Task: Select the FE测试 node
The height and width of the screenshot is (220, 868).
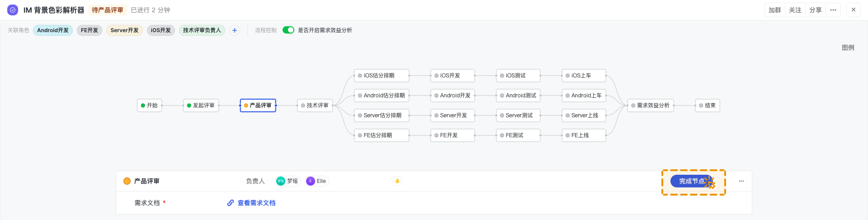Action: 519,135
